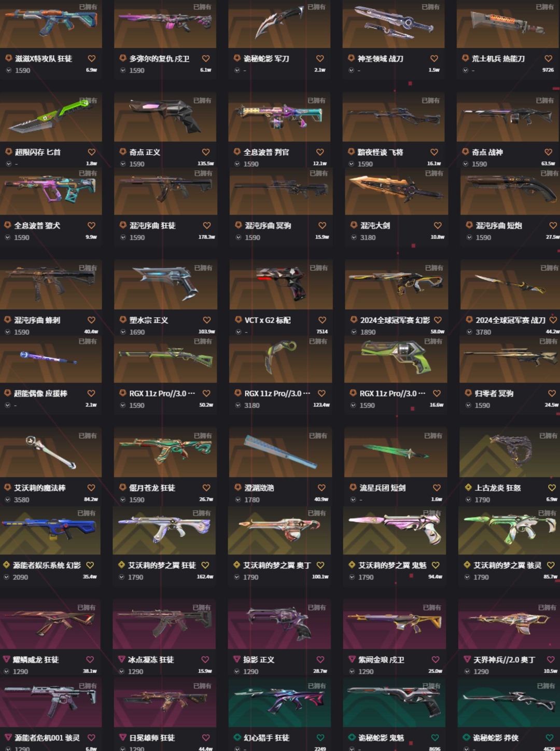Click currency icon beside the 3780 price
The height and width of the screenshot is (751, 560).
pyautogui.click(x=469, y=332)
